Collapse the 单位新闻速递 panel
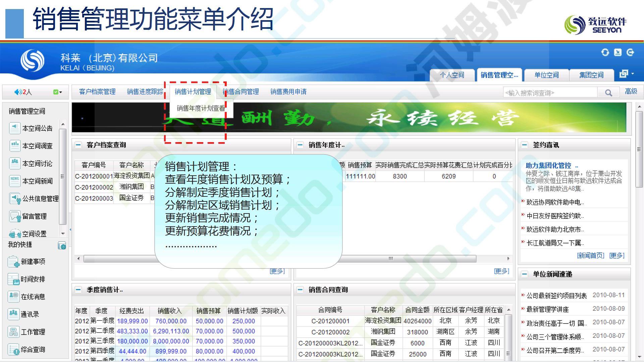Screen dimensions: 644x362 pos(524,274)
